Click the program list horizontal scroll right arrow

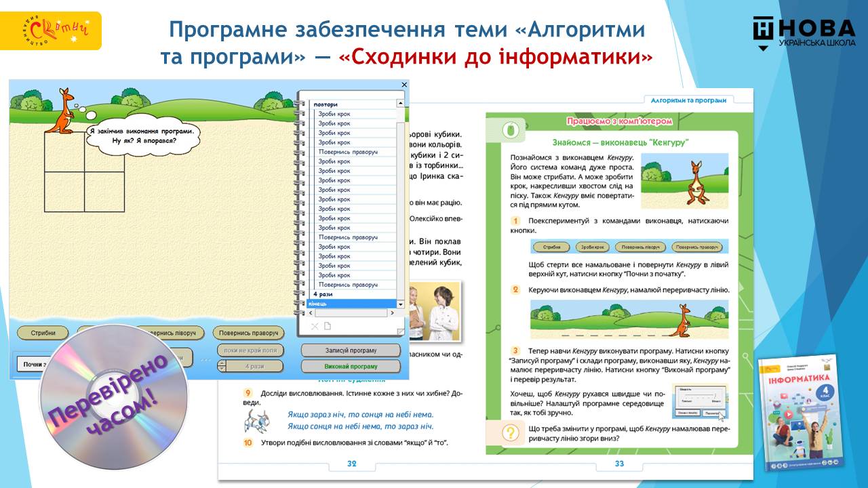(393, 314)
